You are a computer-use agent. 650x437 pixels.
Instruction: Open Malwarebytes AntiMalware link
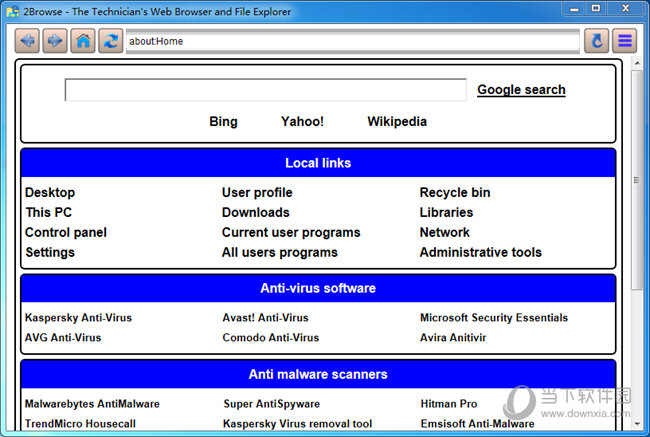[92, 404]
